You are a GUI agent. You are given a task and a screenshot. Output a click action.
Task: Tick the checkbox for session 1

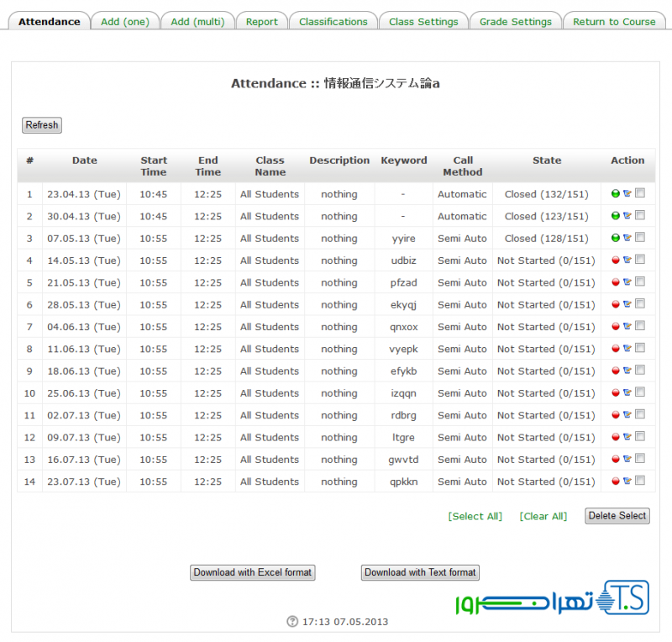click(640, 193)
